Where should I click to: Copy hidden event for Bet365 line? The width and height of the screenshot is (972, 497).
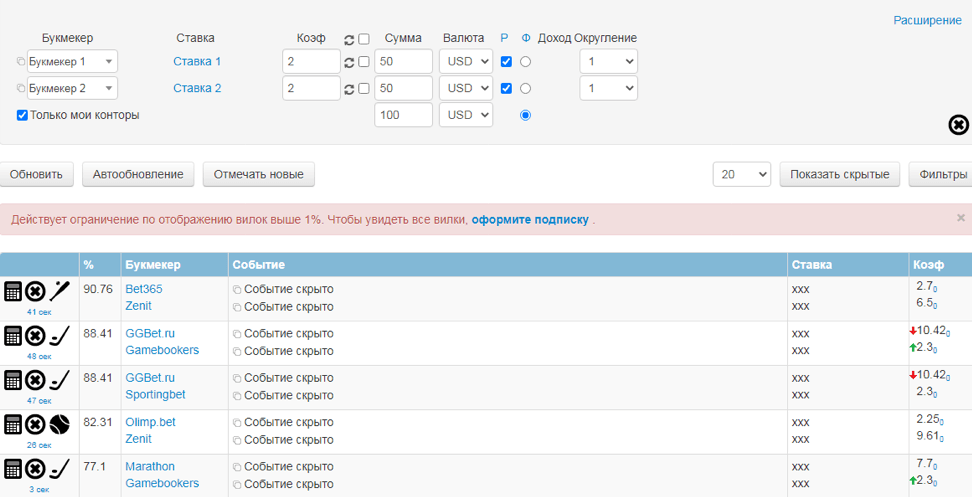coord(237,289)
